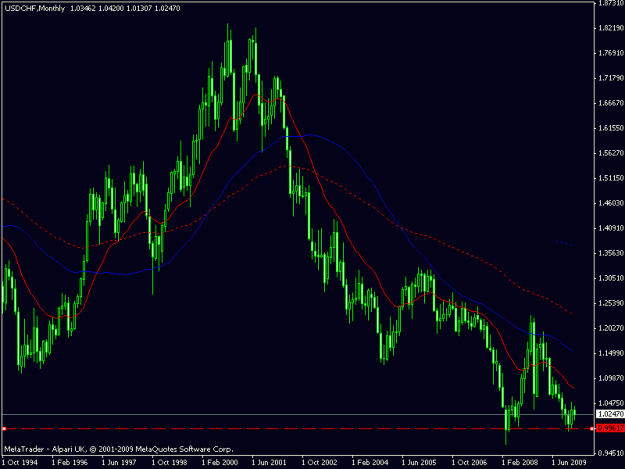Click the 1.40910 price axis label

(x=611, y=228)
